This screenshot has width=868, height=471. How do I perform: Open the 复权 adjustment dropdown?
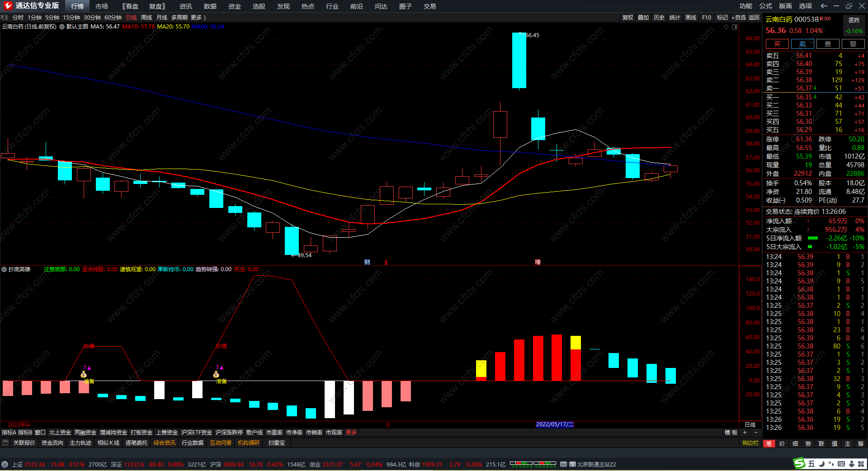click(x=628, y=18)
